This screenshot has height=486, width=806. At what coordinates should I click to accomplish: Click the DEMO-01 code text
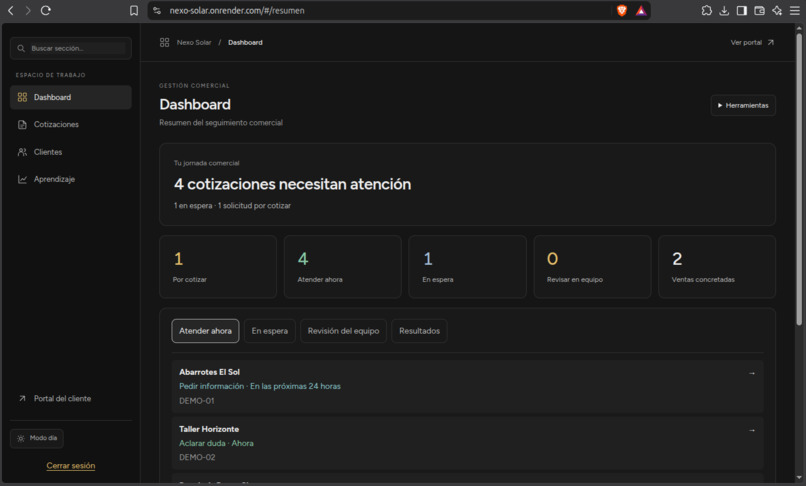pos(196,401)
